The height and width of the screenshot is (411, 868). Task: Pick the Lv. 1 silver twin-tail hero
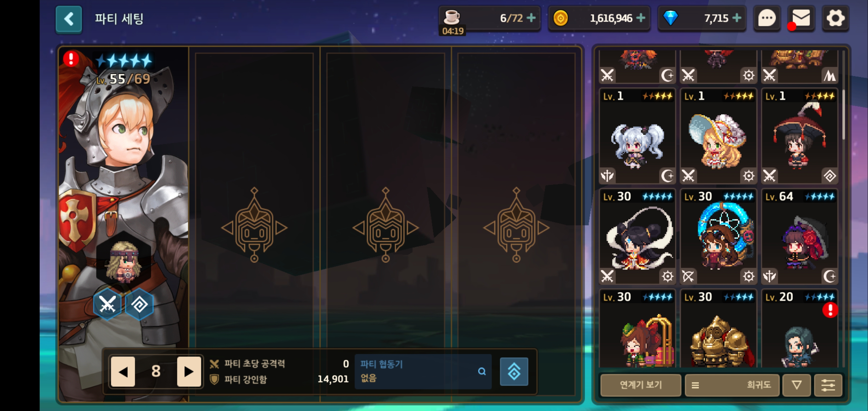(x=637, y=136)
